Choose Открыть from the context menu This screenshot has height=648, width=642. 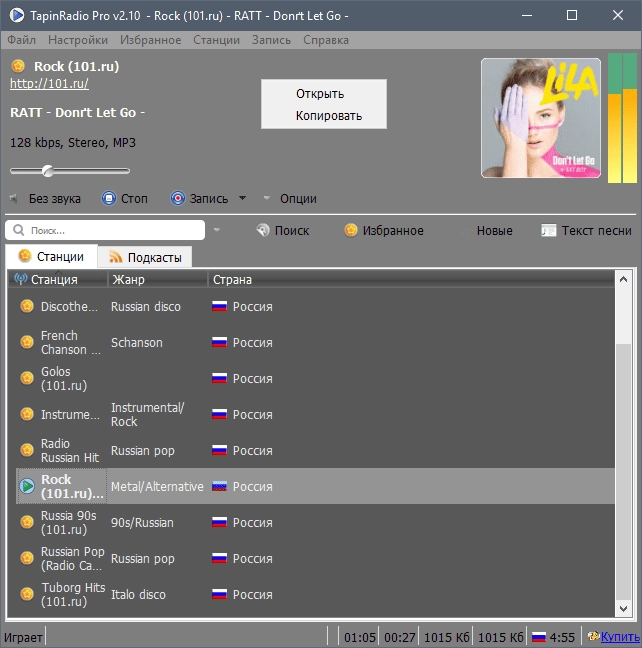tap(324, 93)
